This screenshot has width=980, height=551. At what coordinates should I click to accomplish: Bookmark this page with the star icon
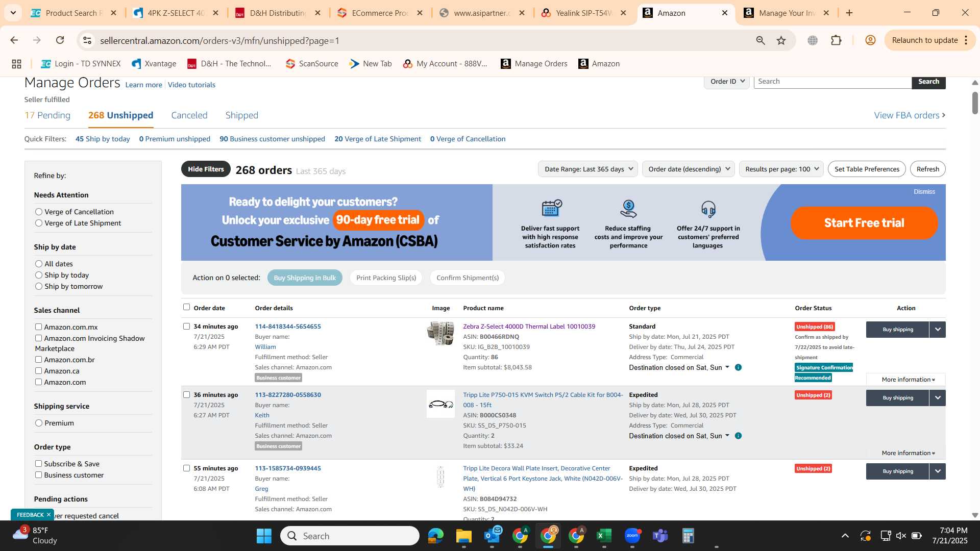781,40
